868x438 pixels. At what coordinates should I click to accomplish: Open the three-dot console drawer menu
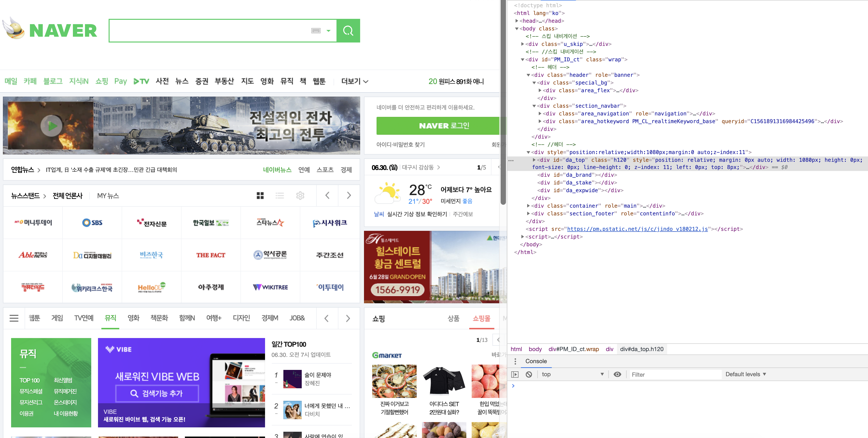[x=515, y=361]
